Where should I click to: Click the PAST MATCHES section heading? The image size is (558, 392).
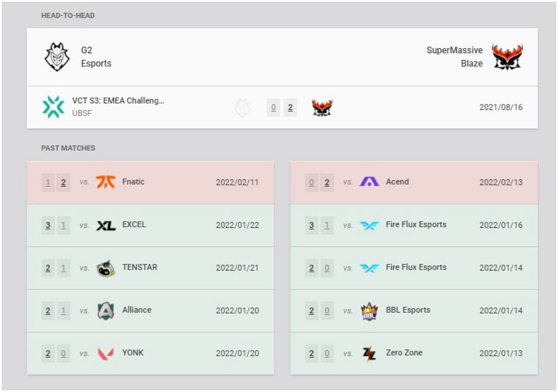tap(68, 148)
